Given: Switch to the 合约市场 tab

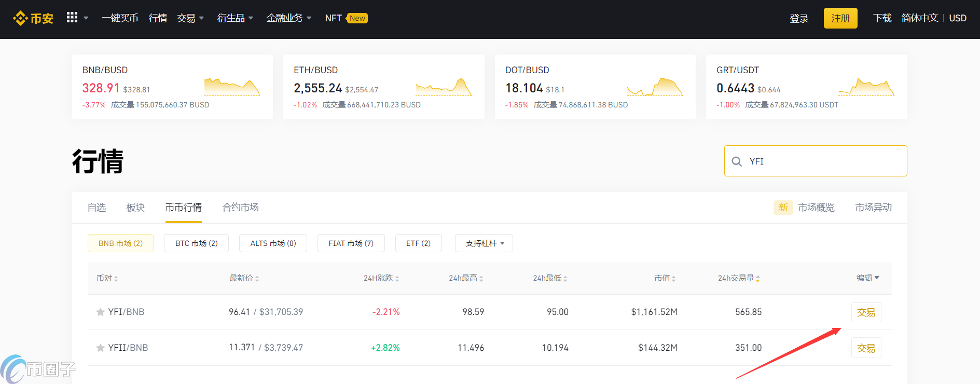Looking at the screenshot, I should pos(241,208).
